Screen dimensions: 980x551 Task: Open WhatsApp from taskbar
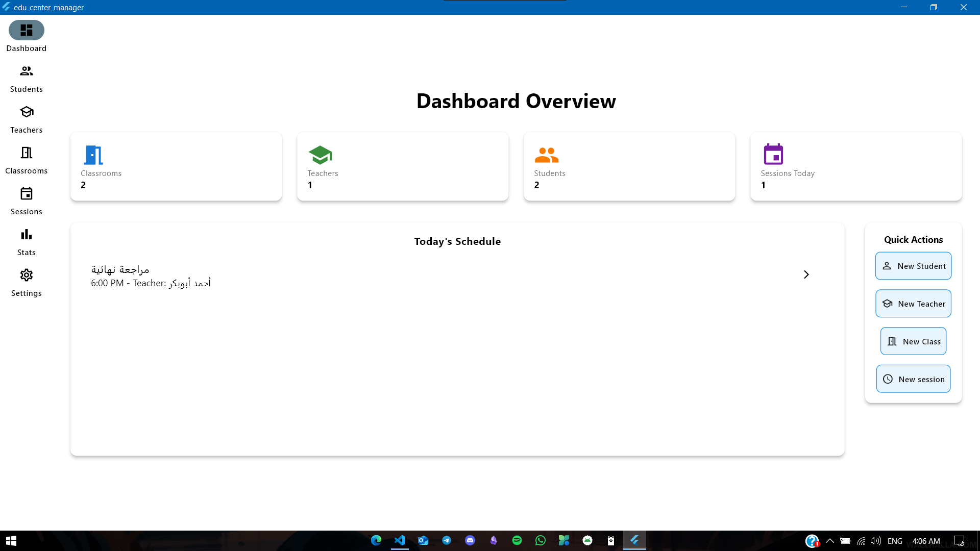[x=541, y=541]
